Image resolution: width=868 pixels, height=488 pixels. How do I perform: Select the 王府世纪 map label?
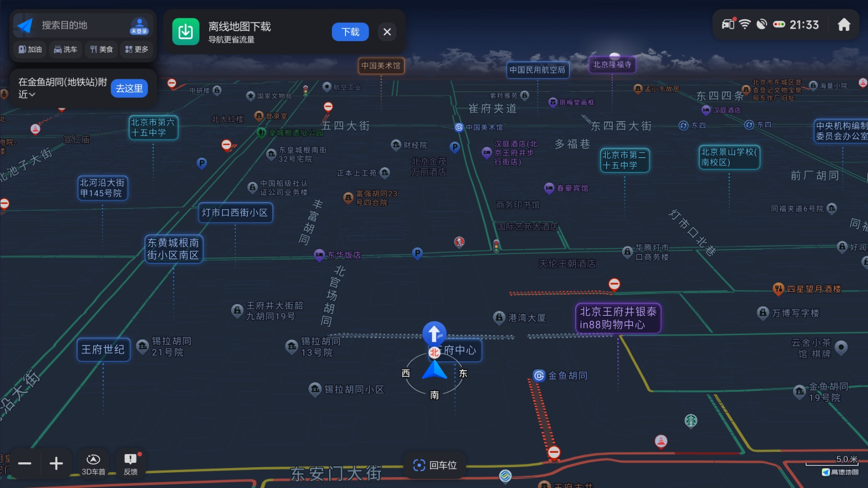[103, 350]
